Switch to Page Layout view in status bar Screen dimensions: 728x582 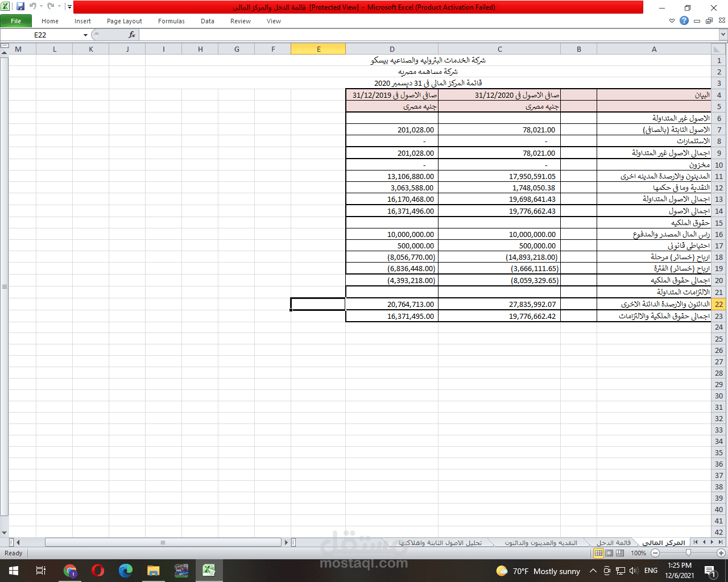(x=609, y=553)
